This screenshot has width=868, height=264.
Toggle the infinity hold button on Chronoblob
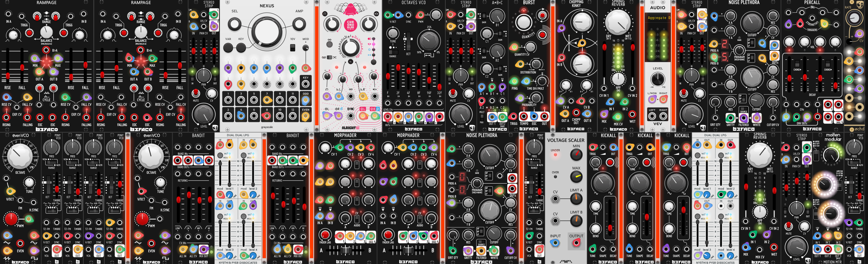[x=329, y=44]
